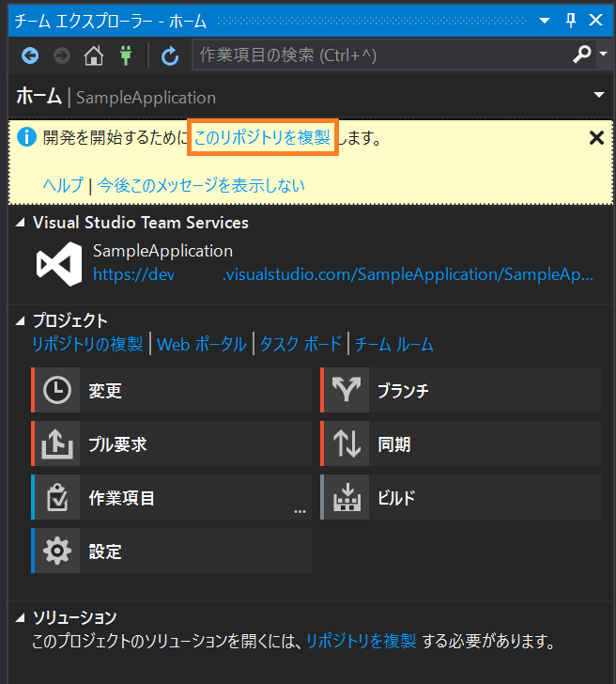Click 今後このメッセージを表示しない link

(201, 185)
